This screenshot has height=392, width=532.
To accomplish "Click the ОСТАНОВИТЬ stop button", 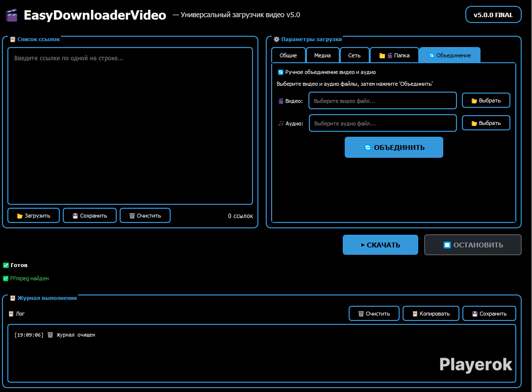I will tap(473, 245).
